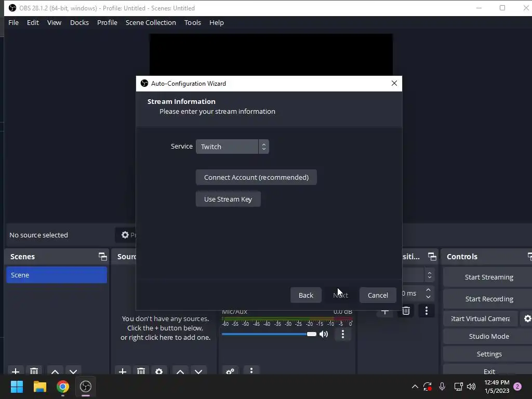532x399 pixels.
Task: Click Start Virtual Camera button
Action: tap(481, 318)
